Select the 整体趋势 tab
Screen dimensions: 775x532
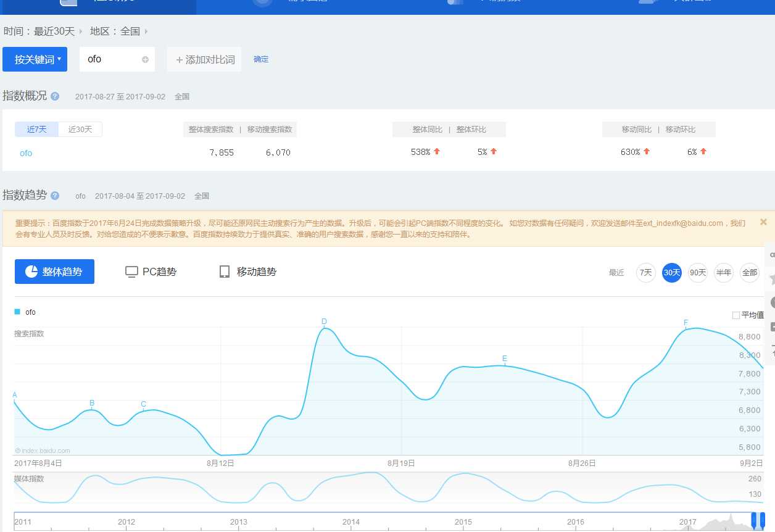point(54,272)
